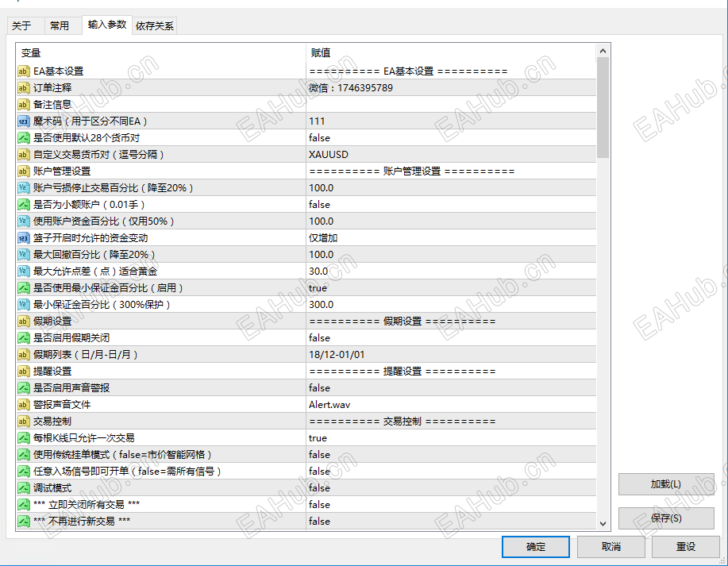The height and width of the screenshot is (566, 728).
Task: Select the false value for 是否启用声音警报
Action: click(319, 388)
